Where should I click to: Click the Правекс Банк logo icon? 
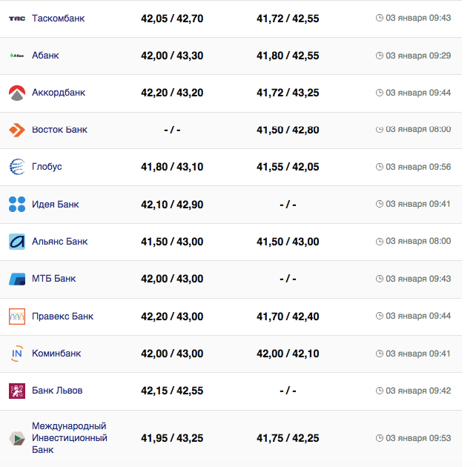pyautogui.click(x=16, y=317)
